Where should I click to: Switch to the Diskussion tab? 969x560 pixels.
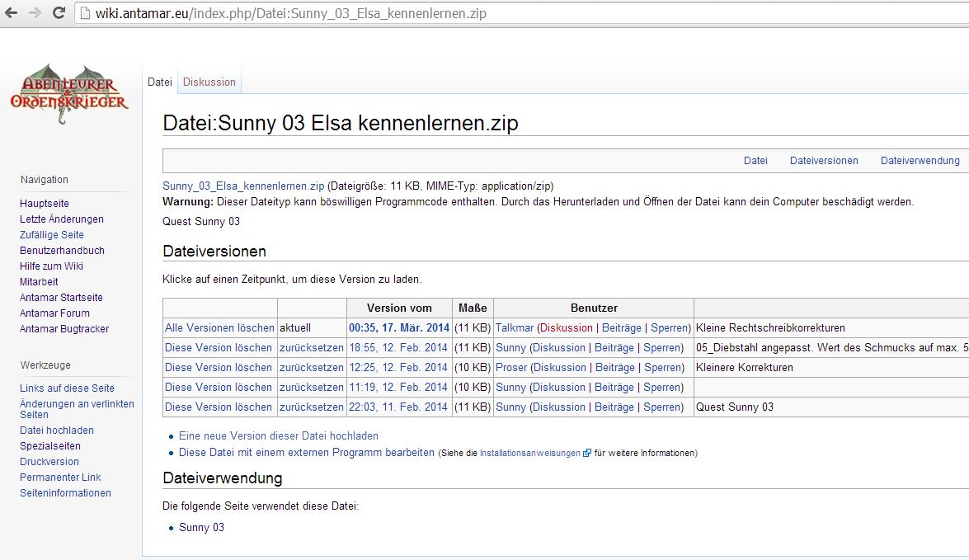tap(209, 82)
